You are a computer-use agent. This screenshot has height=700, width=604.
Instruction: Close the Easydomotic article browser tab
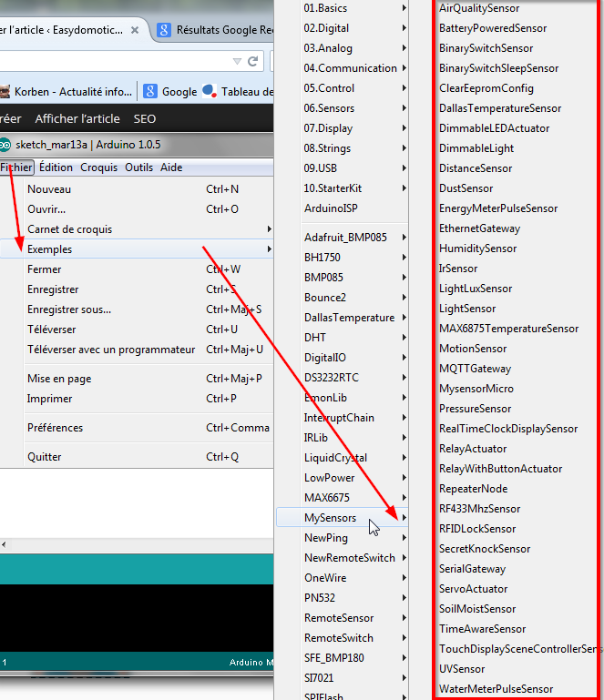(x=135, y=30)
